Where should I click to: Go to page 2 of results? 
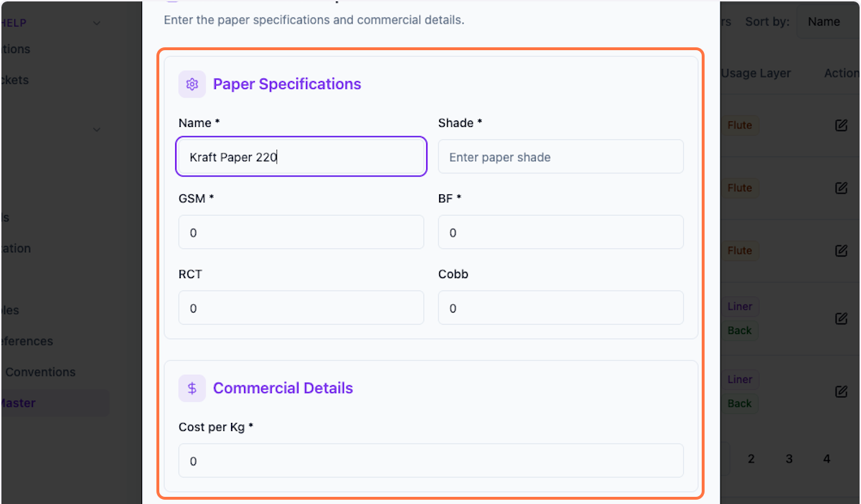coord(751,458)
